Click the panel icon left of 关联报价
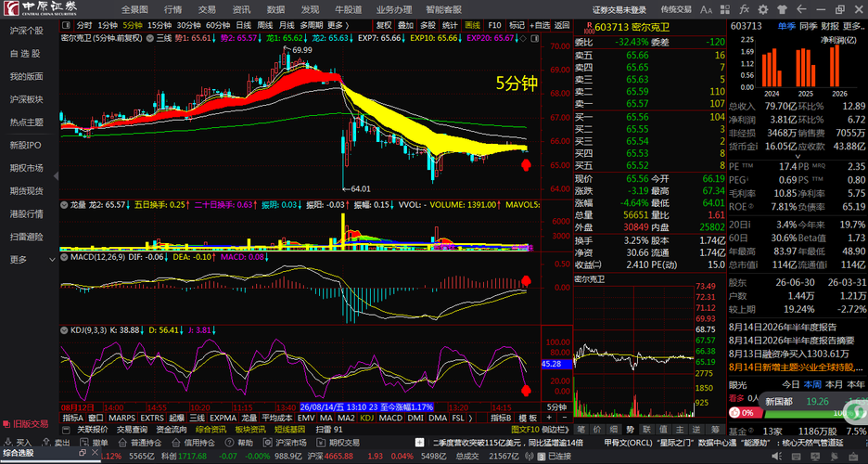The height and width of the screenshot is (464, 868). [x=67, y=430]
